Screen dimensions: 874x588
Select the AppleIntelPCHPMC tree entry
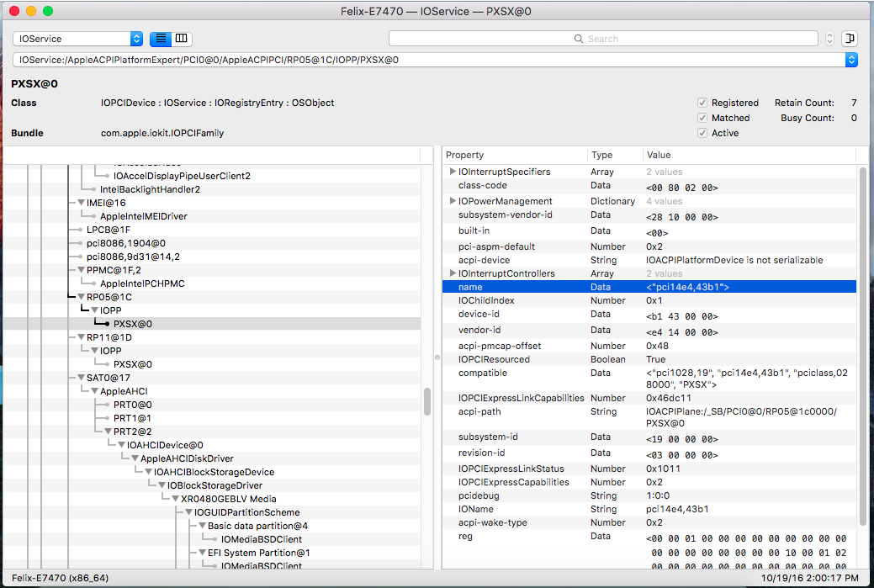pos(142,283)
